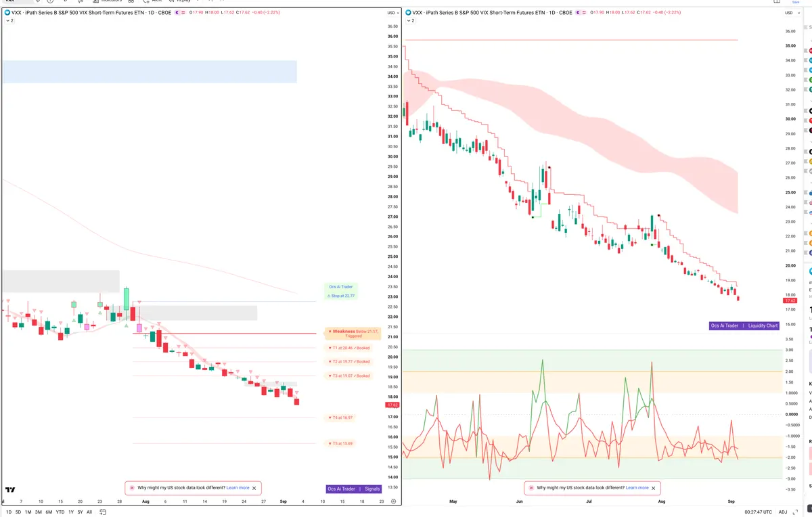812x517 pixels.
Task: Select the Stop at 22.77 label
Action: click(342, 296)
